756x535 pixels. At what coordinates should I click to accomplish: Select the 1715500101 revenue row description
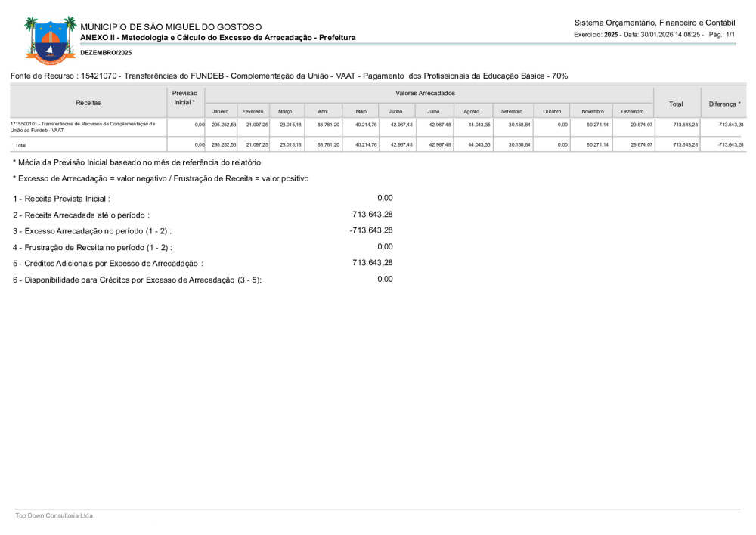point(83,127)
